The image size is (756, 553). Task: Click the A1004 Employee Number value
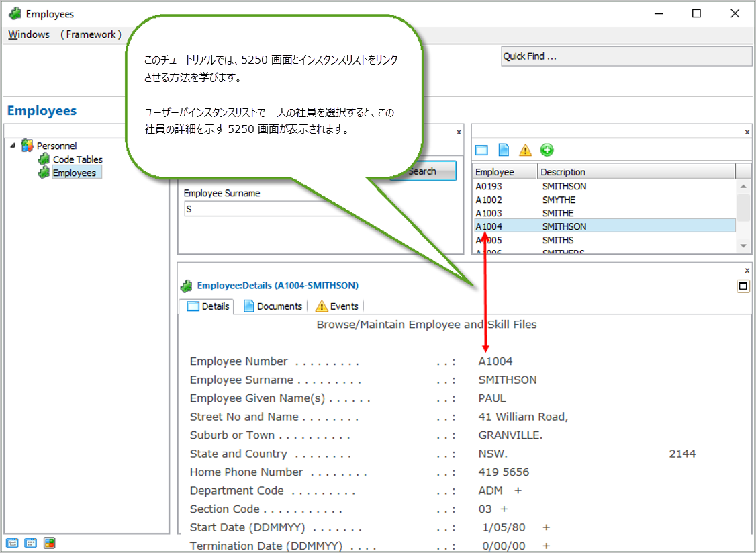point(495,361)
